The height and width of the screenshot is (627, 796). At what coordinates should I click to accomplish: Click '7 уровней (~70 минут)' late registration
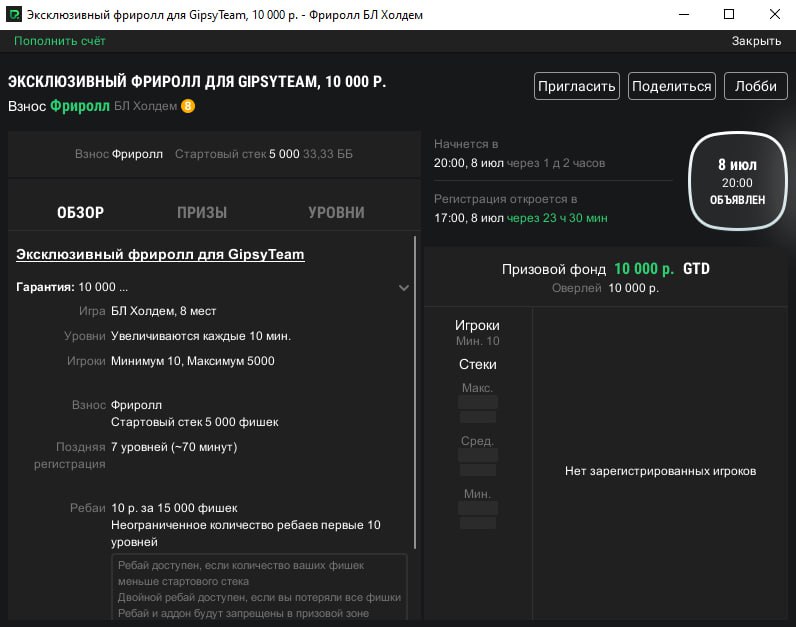[174, 447]
